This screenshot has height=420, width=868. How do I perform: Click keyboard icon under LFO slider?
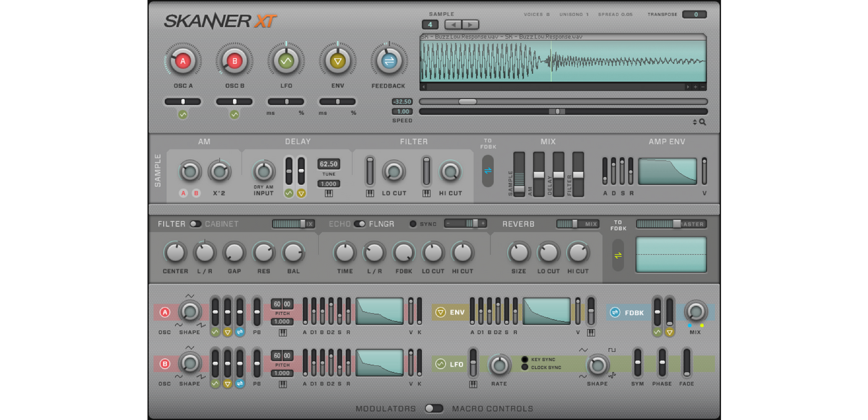473,384
